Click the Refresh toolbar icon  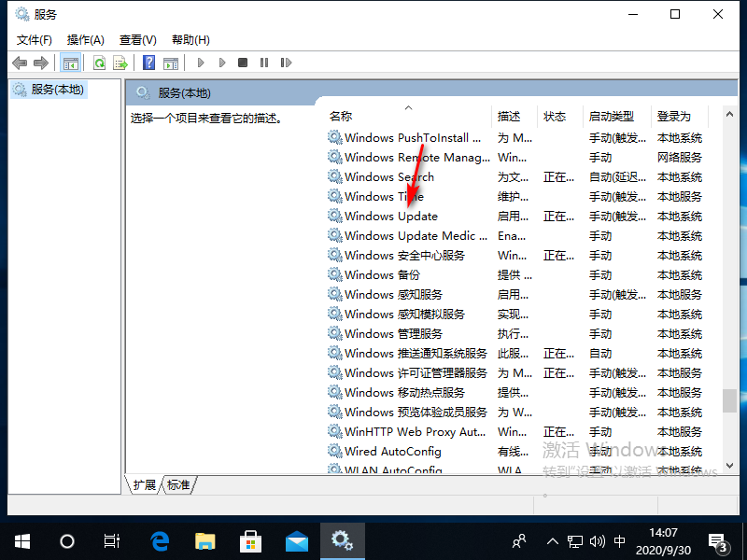pos(98,63)
